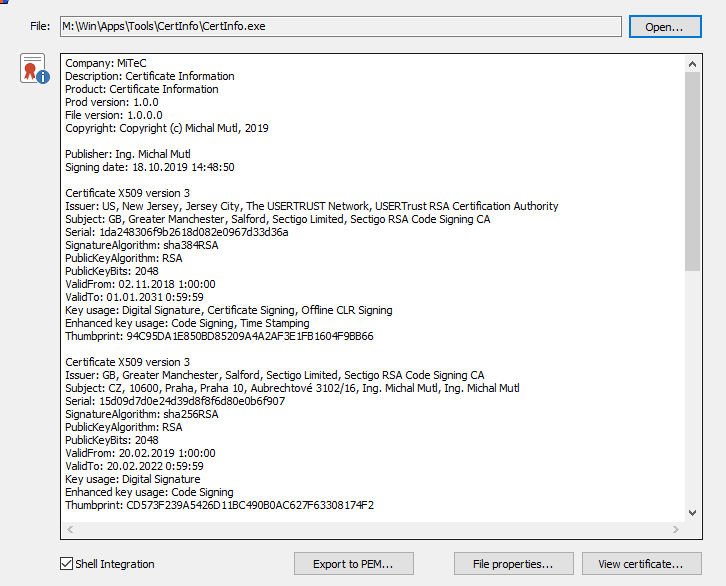Click Enhanced key usage Time Stamping line
This screenshot has width=726, height=586.
[x=187, y=323]
